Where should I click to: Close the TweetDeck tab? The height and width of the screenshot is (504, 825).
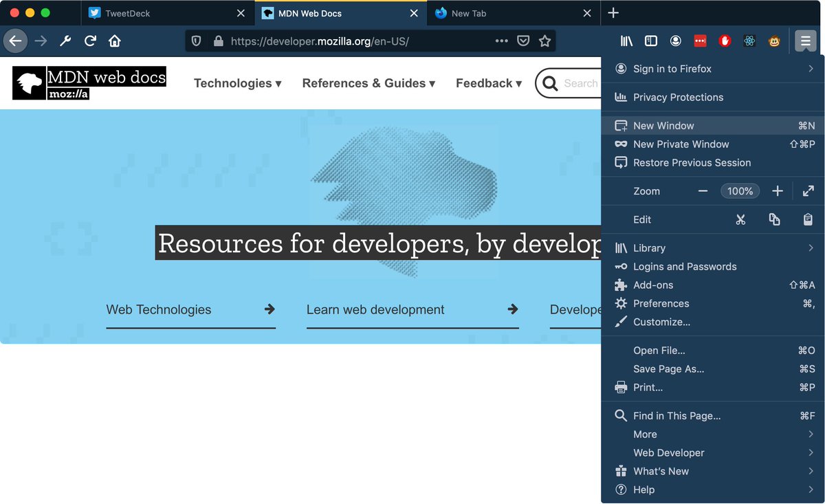point(241,13)
